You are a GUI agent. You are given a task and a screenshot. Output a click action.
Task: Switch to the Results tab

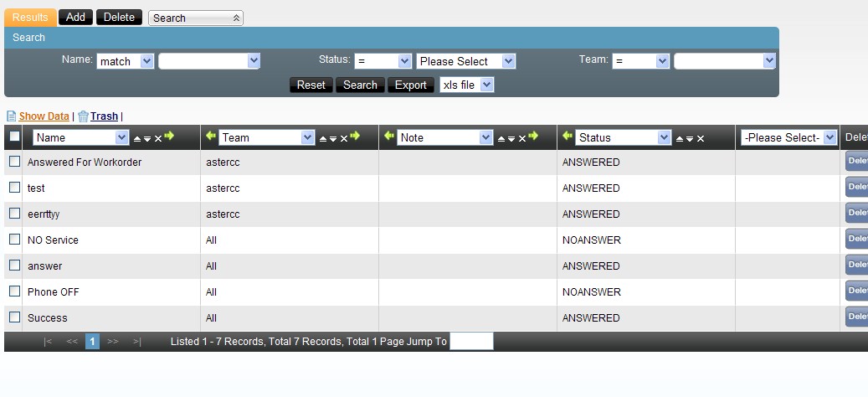30,17
